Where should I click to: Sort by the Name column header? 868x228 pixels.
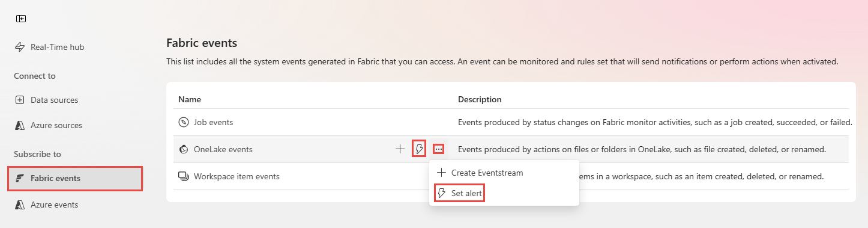pos(190,99)
